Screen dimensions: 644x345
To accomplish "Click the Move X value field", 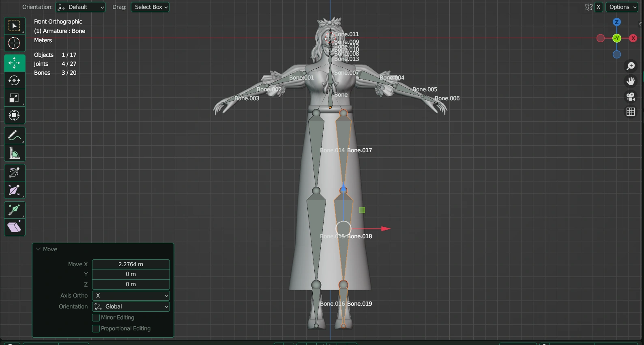I will click(x=131, y=264).
